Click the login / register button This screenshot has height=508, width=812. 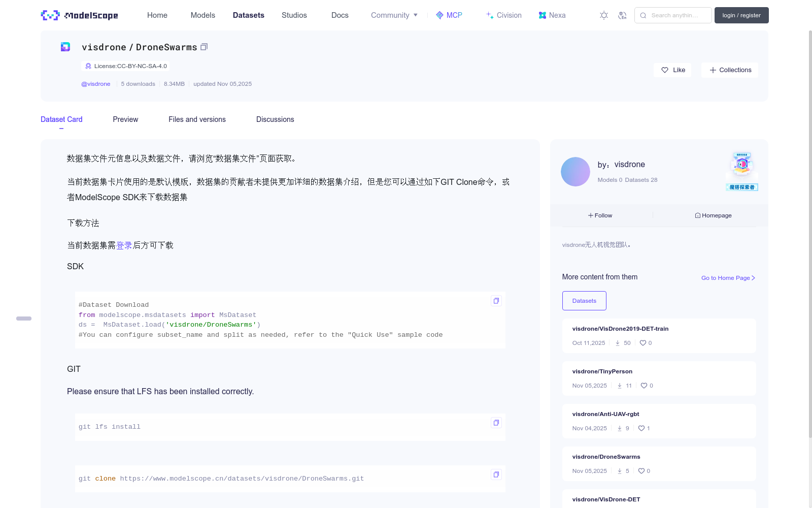pyautogui.click(x=741, y=15)
